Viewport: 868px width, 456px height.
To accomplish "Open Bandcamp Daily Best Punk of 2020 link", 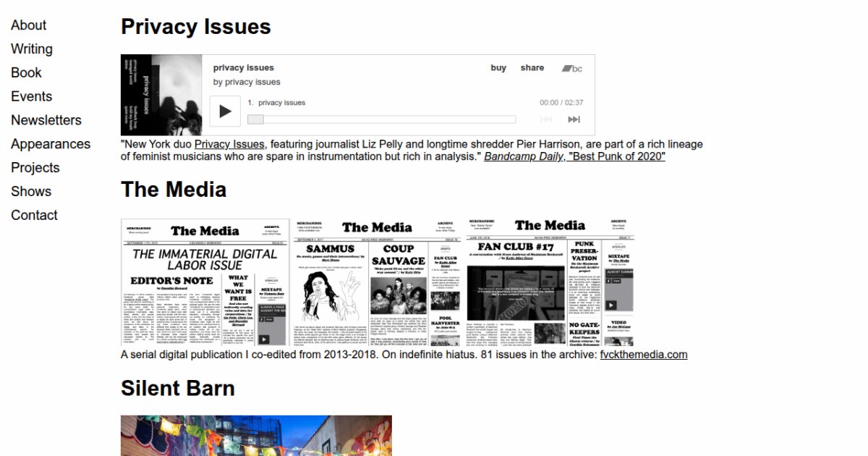I will coord(574,156).
